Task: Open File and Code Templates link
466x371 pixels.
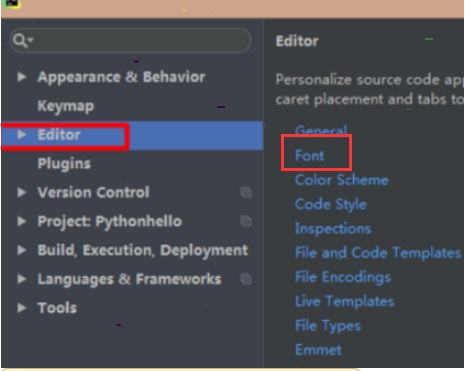Action: tap(378, 253)
